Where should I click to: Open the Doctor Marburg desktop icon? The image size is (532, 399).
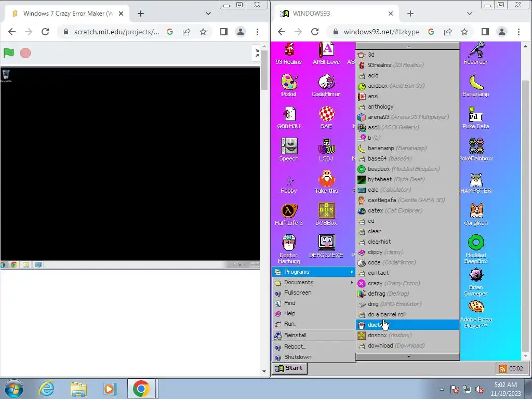pos(289,249)
